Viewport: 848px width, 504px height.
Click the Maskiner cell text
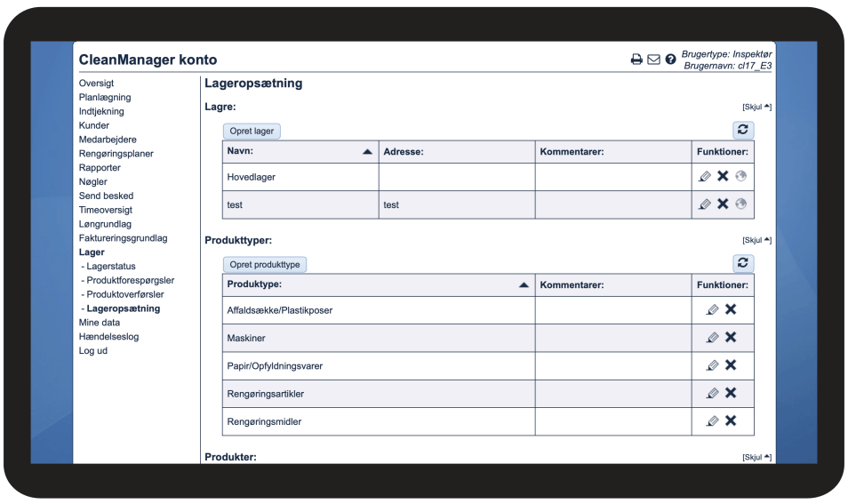(246, 338)
